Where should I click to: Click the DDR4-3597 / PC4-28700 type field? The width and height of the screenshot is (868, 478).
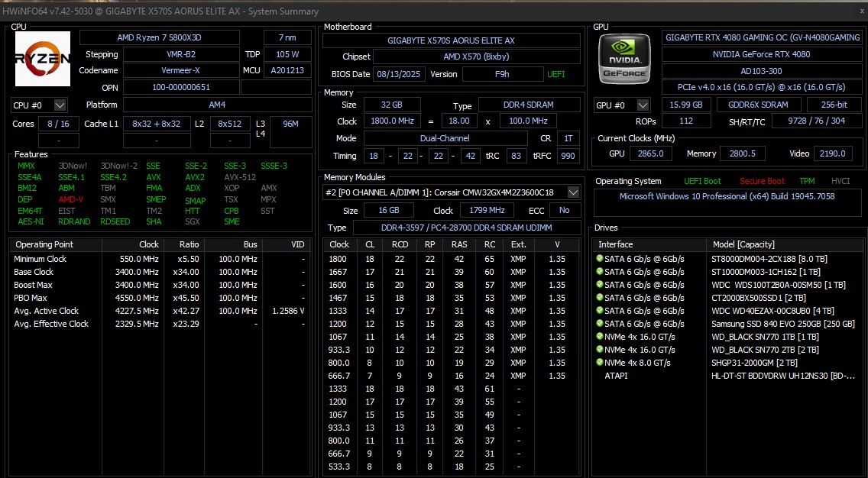466,228
